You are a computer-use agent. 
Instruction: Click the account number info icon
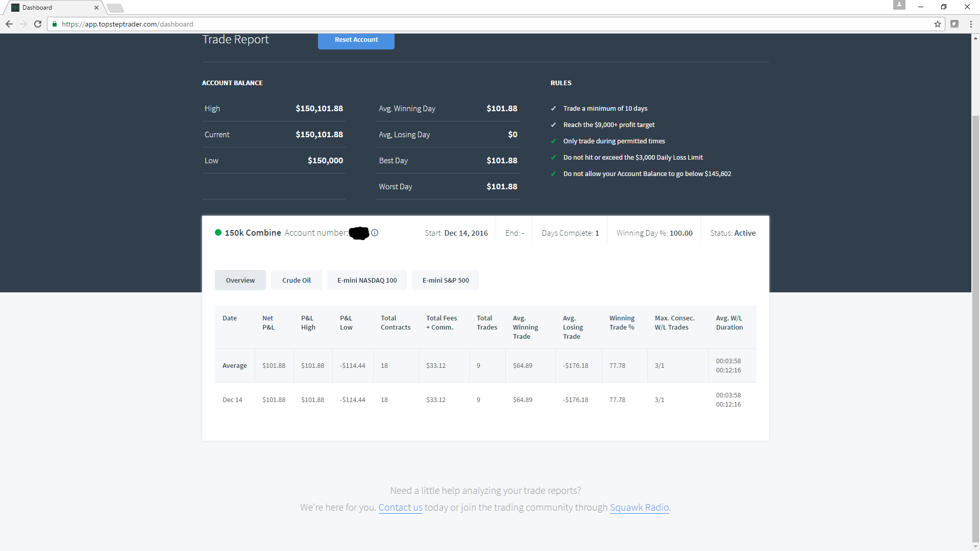click(375, 233)
